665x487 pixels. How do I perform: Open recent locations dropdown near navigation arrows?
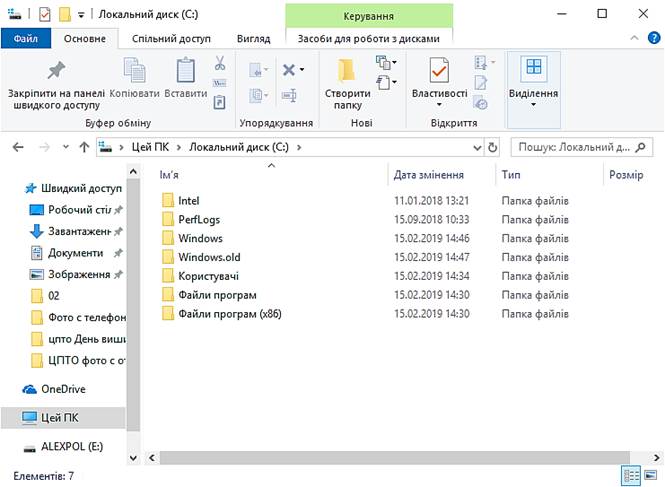tap(66, 147)
